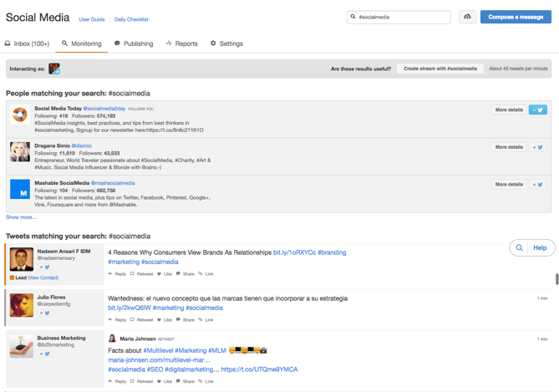Click the cloud upload icon button
The height and width of the screenshot is (392, 559).
(467, 17)
